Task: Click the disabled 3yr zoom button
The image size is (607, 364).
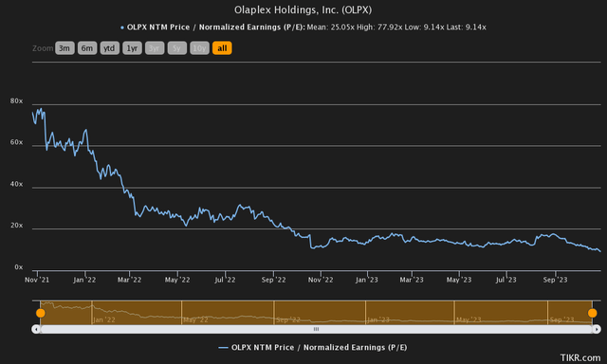Action: [x=155, y=48]
